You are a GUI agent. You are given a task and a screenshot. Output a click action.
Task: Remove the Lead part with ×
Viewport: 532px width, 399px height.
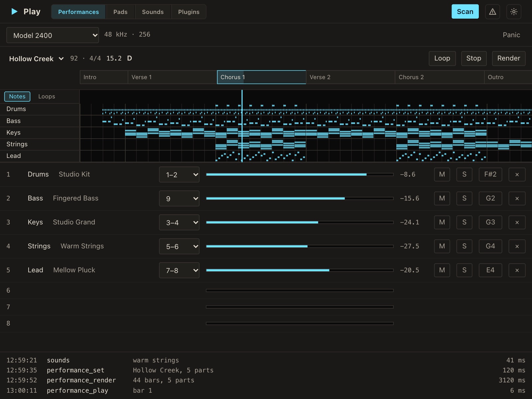click(x=517, y=270)
